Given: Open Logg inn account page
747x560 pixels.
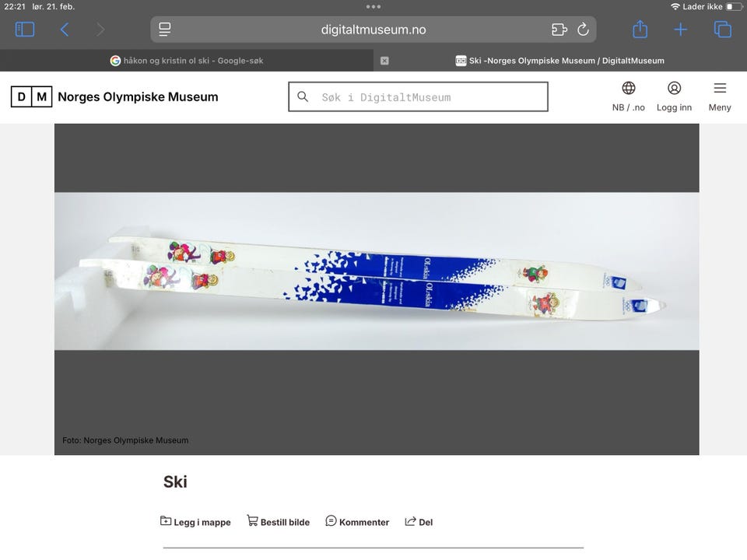Looking at the screenshot, I should click(674, 96).
